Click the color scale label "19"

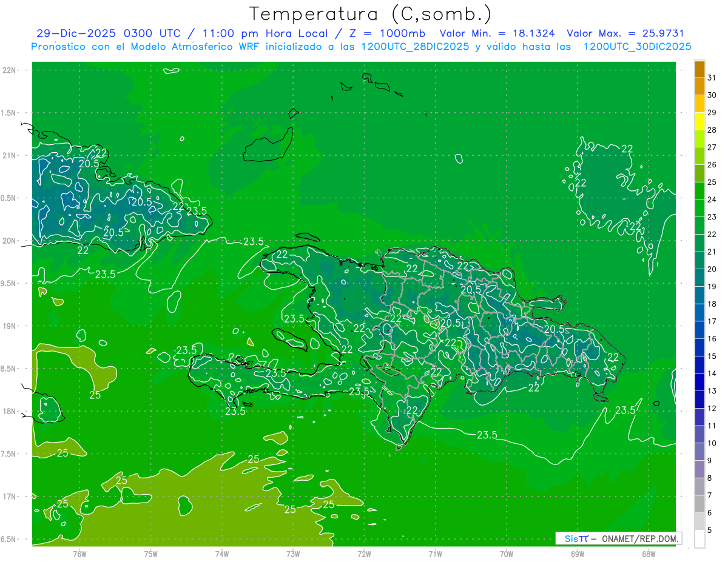click(712, 287)
